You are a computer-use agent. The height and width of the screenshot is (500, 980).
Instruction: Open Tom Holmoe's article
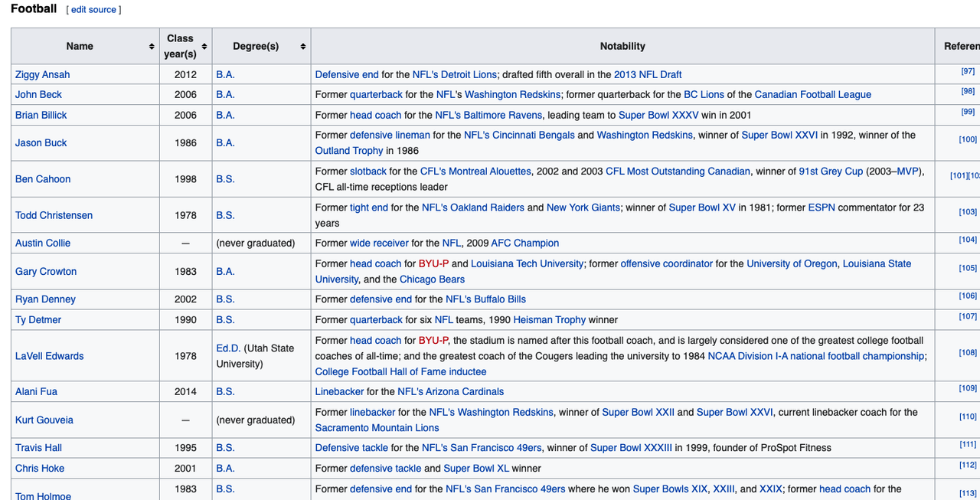tap(43, 495)
